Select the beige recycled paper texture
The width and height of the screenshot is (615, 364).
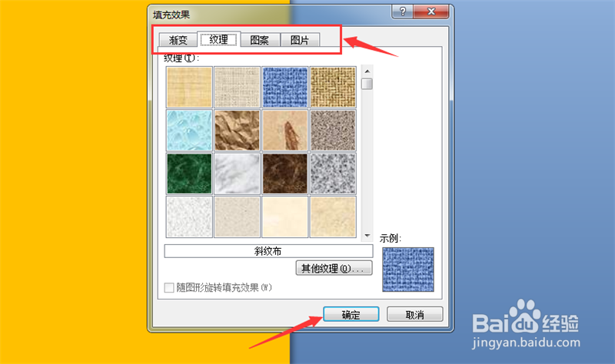click(x=238, y=217)
